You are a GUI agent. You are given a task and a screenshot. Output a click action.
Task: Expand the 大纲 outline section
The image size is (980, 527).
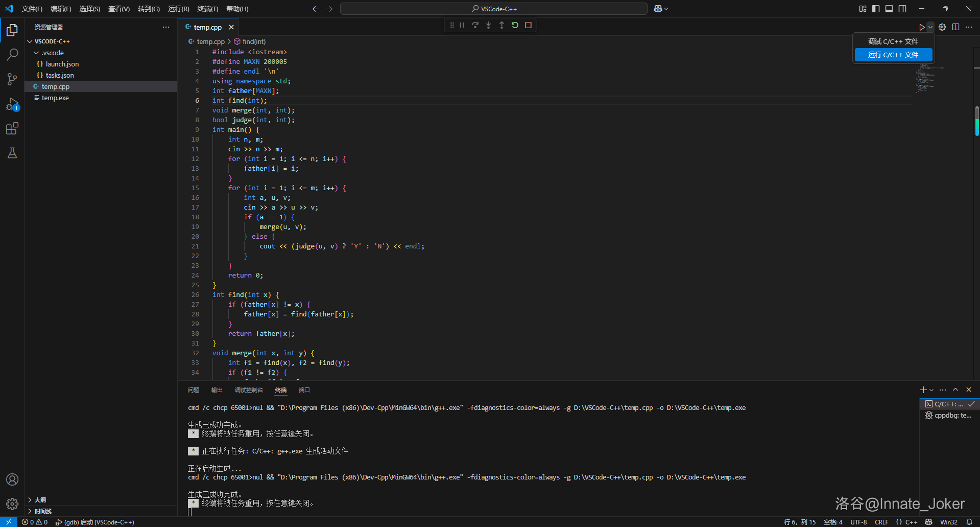40,500
